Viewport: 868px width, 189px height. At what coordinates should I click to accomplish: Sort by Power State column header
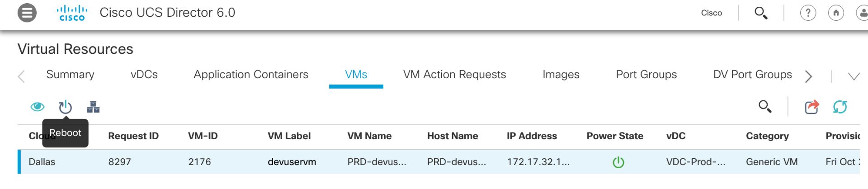[615, 136]
